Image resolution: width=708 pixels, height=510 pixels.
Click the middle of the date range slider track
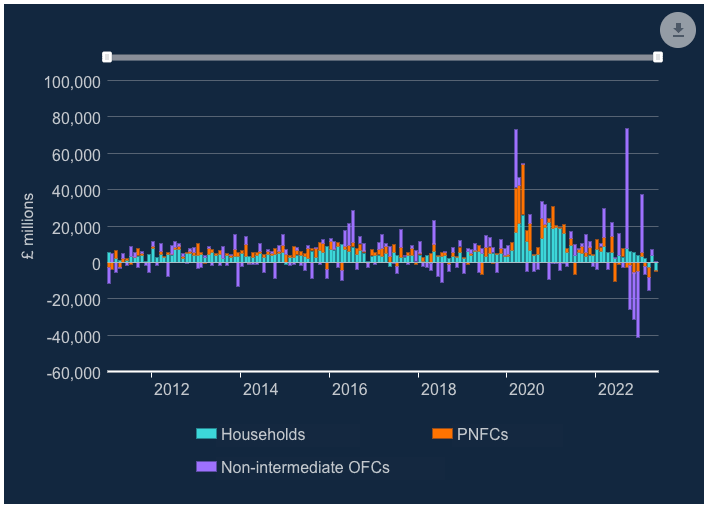click(x=382, y=57)
